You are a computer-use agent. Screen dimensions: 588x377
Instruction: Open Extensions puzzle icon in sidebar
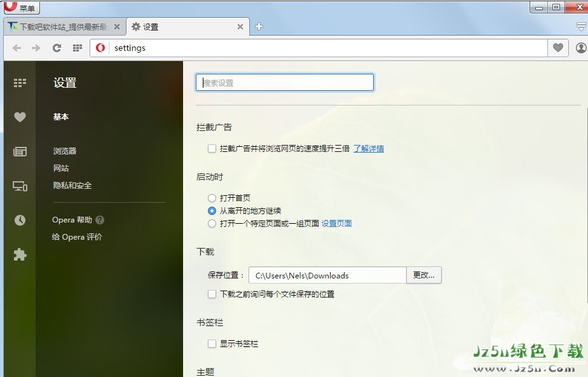click(x=20, y=255)
